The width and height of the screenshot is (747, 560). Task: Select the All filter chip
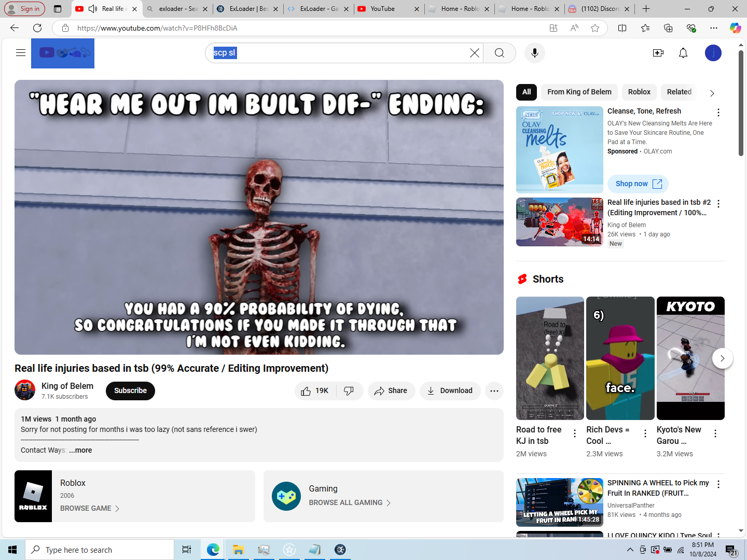click(527, 92)
